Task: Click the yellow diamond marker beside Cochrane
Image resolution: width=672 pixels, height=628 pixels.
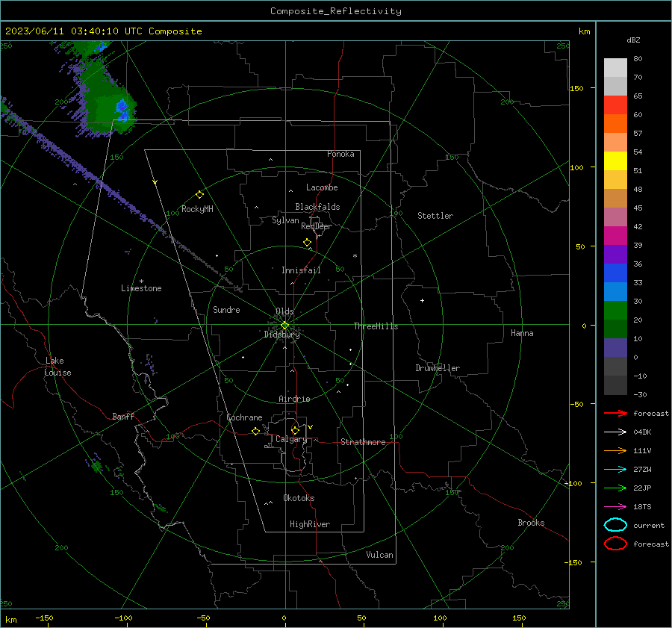Action: 256,431
